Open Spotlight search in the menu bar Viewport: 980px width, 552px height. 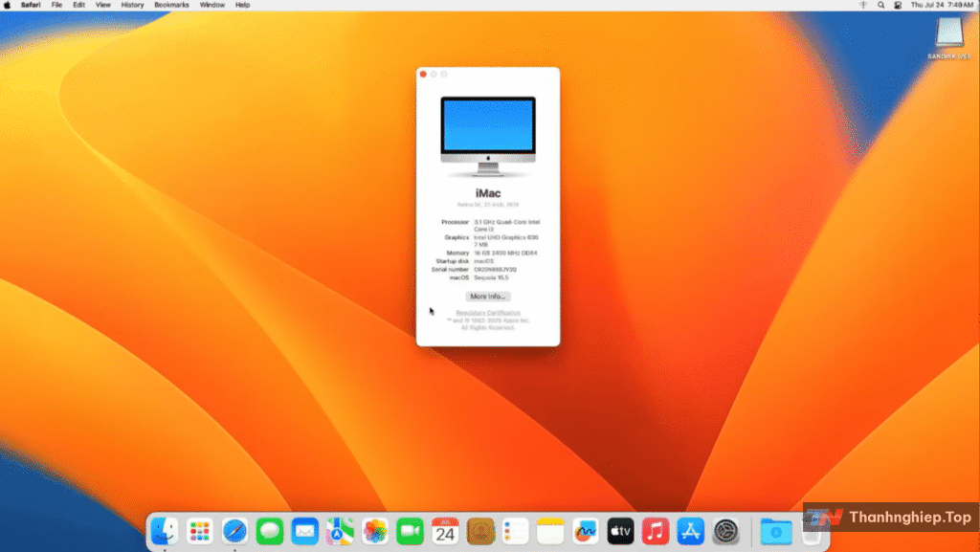[880, 5]
